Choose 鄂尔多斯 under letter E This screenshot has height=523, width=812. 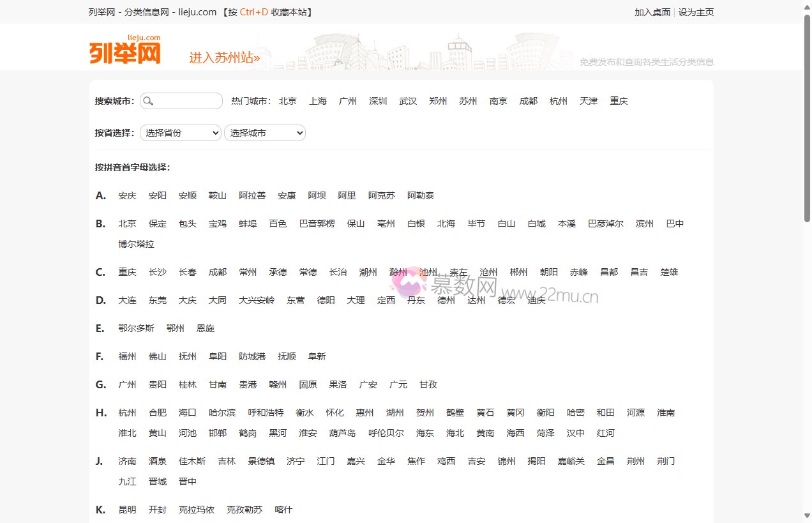136,328
